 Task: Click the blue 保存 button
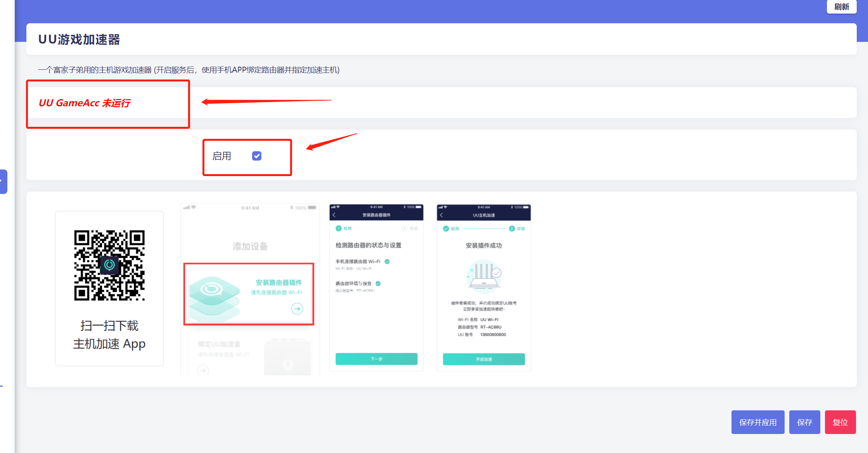click(804, 422)
